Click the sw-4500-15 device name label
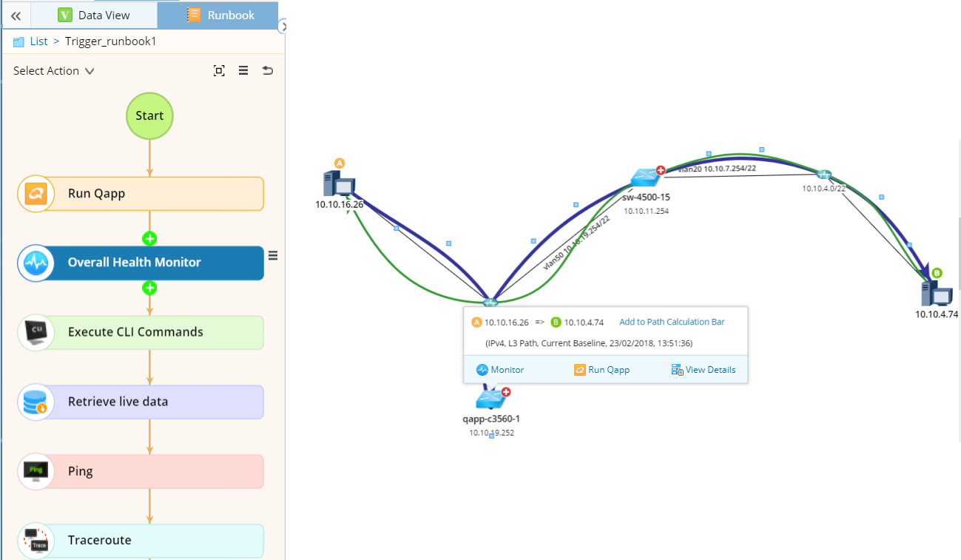The height and width of the screenshot is (560, 961). (x=646, y=198)
